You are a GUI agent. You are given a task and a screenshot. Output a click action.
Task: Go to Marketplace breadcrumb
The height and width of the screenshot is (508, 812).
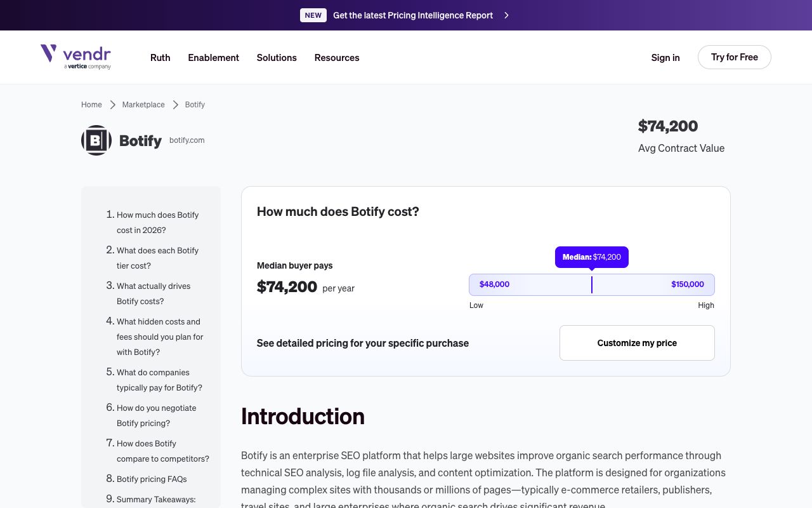coord(143,105)
